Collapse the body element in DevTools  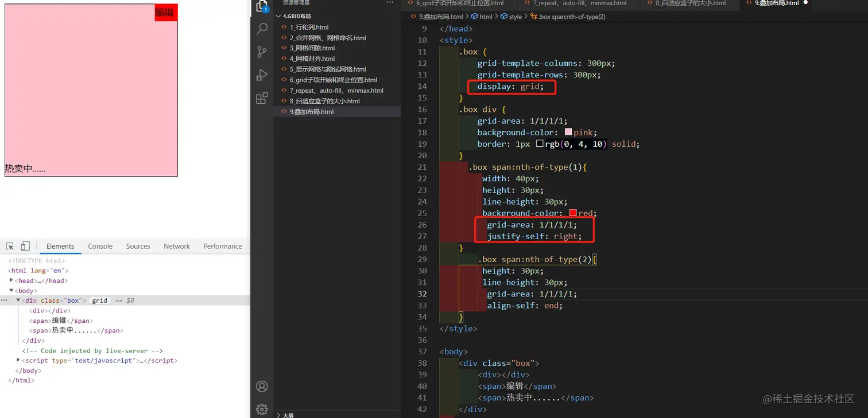(x=11, y=291)
